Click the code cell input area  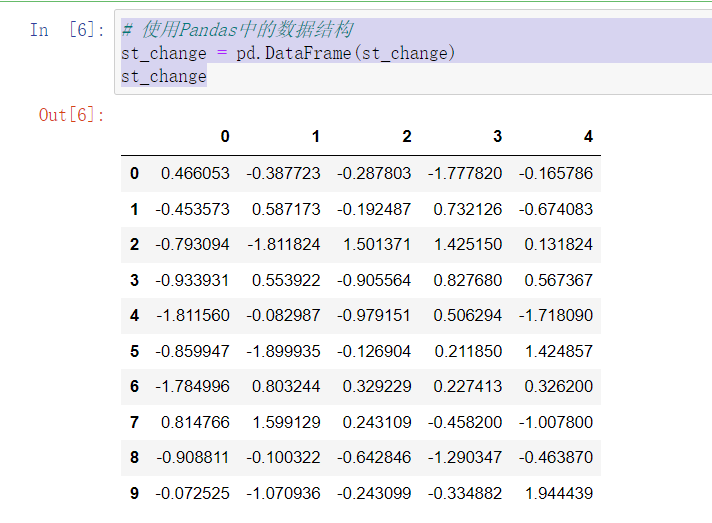[x=413, y=52]
